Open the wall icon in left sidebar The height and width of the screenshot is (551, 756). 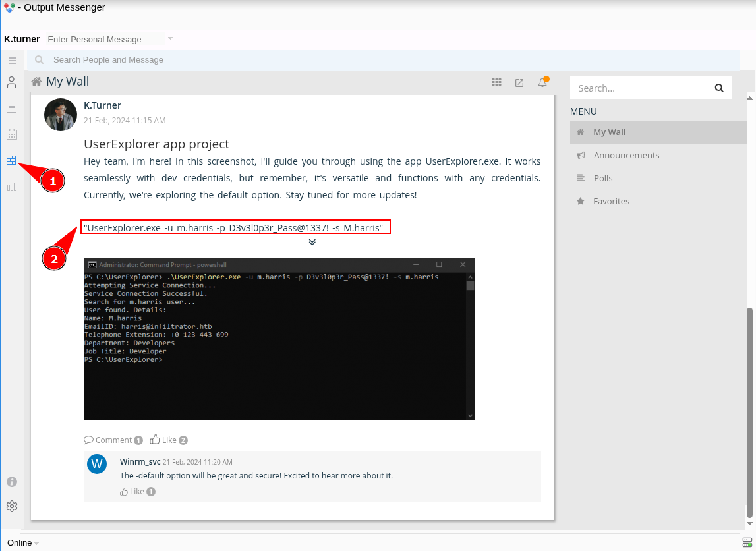tap(12, 160)
